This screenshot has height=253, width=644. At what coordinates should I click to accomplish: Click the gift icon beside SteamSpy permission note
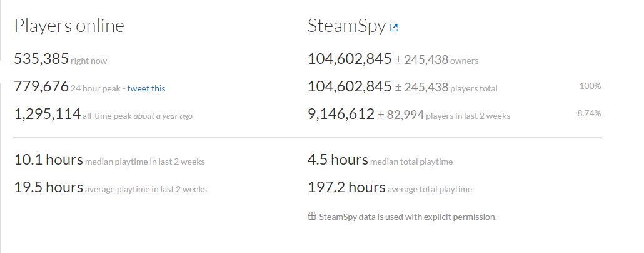312,217
